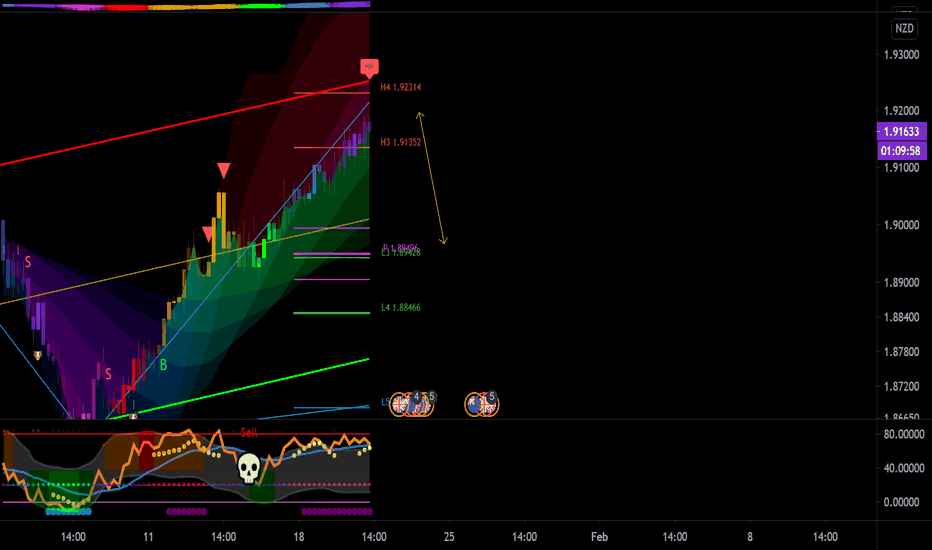Select the green L4 pivot line
The width and height of the screenshot is (932, 550).
tap(332, 313)
